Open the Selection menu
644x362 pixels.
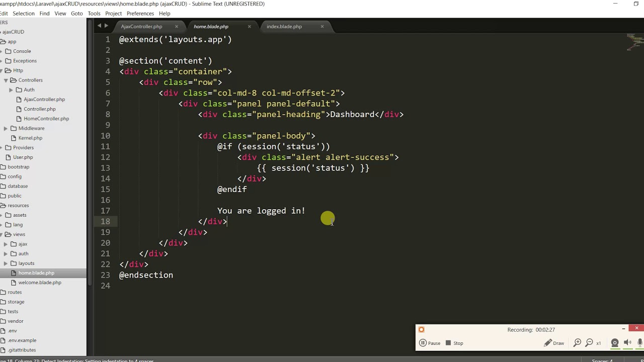coord(24,14)
